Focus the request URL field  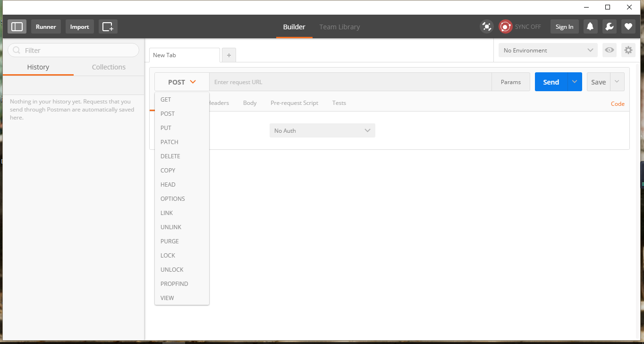pyautogui.click(x=350, y=82)
